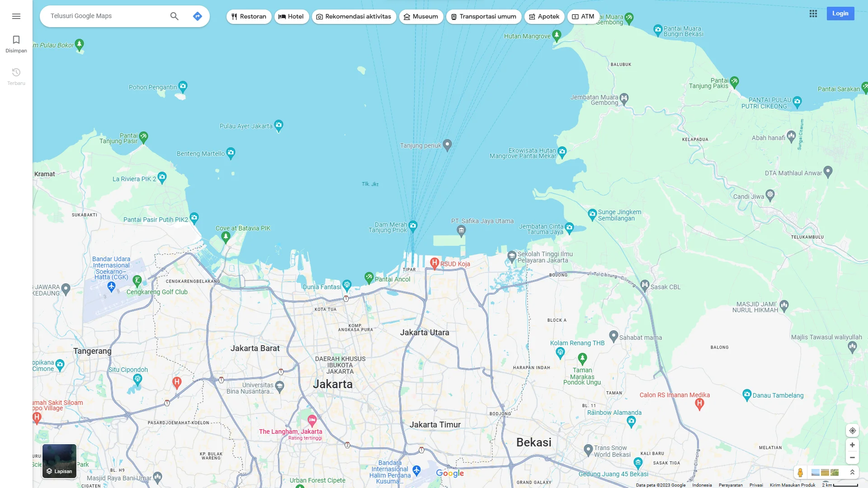The image size is (868, 488).
Task: Choose the Museum category chip
Action: point(421,16)
